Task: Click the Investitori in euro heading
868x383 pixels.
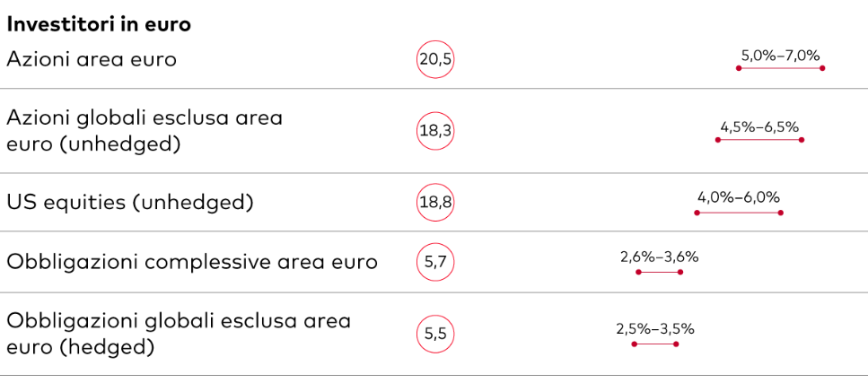Action: [99, 26]
